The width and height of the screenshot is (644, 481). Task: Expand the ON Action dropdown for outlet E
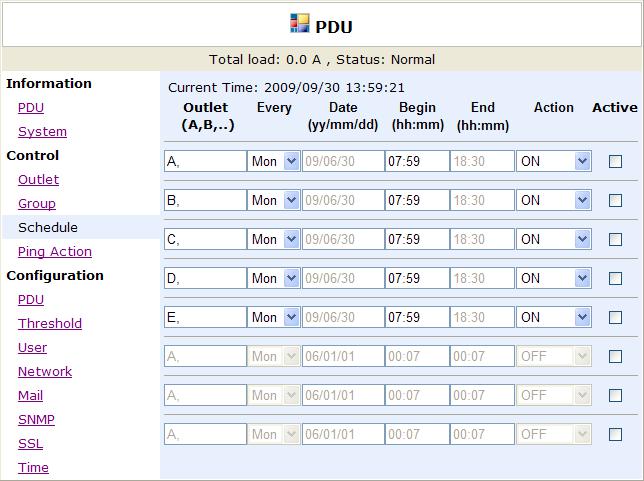(x=554, y=317)
